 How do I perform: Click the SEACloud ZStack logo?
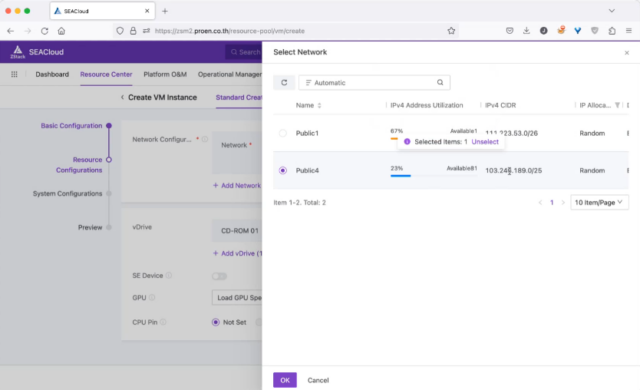pyautogui.click(x=37, y=52)
